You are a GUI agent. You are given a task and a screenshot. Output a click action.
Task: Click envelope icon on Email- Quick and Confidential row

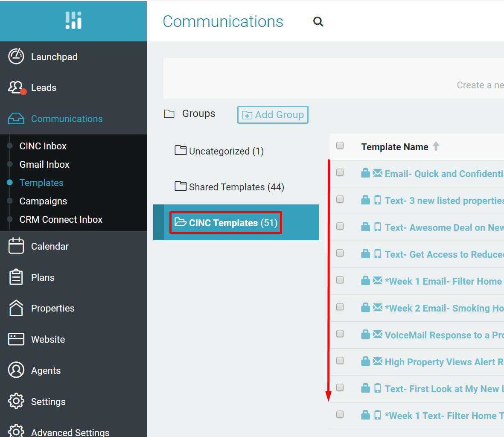[x=378, y=173]
